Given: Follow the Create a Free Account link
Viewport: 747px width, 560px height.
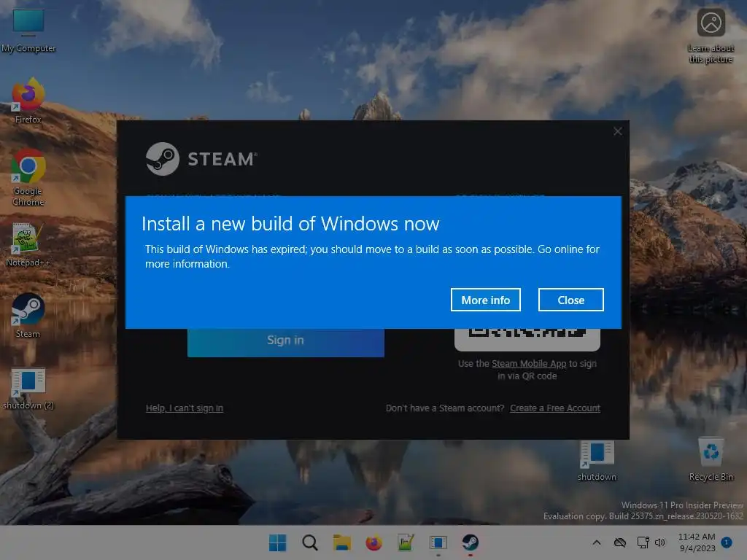Looking at the screenshot, I should point(555,408).
